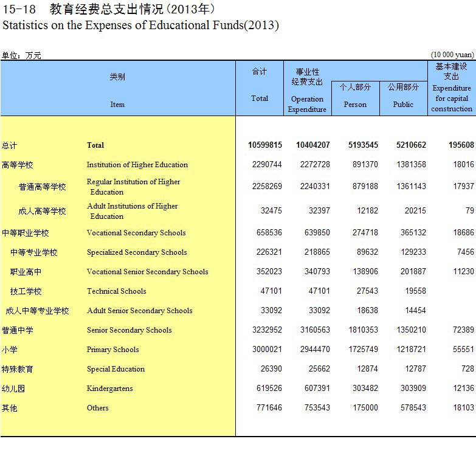Click the 'Person' column header
The image size is (476, 453).
pyautogui.click(x=355, y=105)
